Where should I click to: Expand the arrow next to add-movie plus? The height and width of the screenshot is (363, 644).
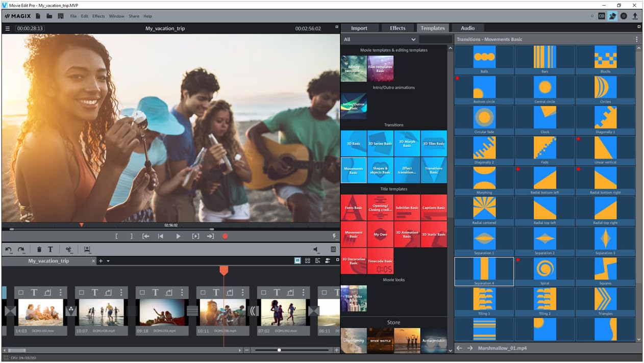pos(108,261)
